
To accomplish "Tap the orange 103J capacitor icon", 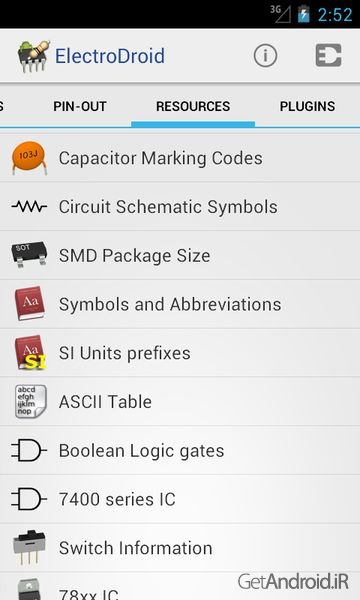I will point(29,158).
